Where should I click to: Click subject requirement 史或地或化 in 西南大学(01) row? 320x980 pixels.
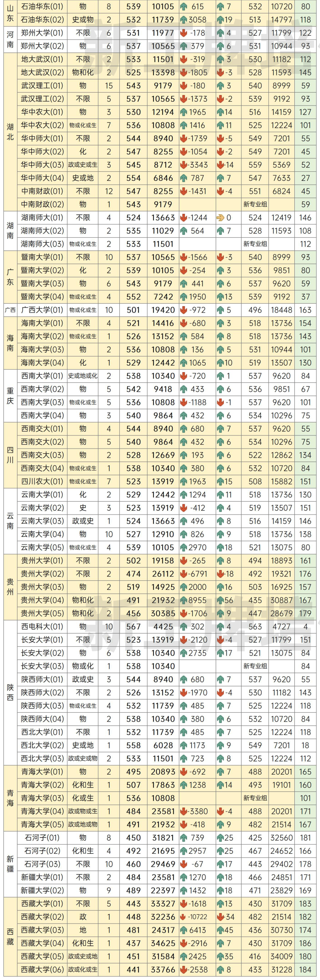pos(83,376)
